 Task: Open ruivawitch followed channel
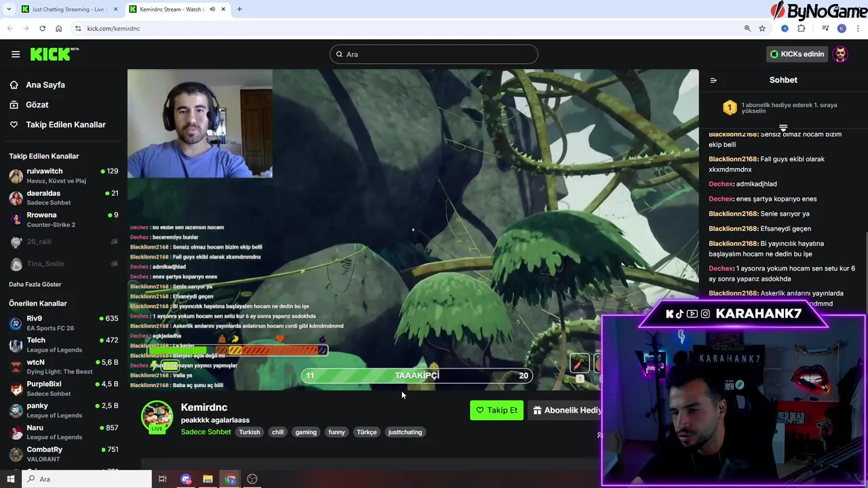[x=64, y=176]
